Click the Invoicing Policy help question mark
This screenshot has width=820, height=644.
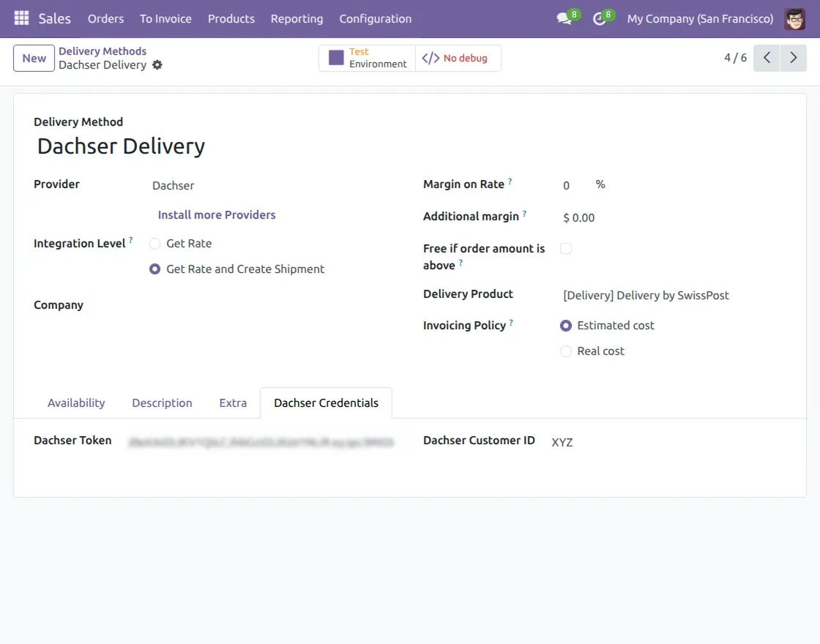coord(511,323)
